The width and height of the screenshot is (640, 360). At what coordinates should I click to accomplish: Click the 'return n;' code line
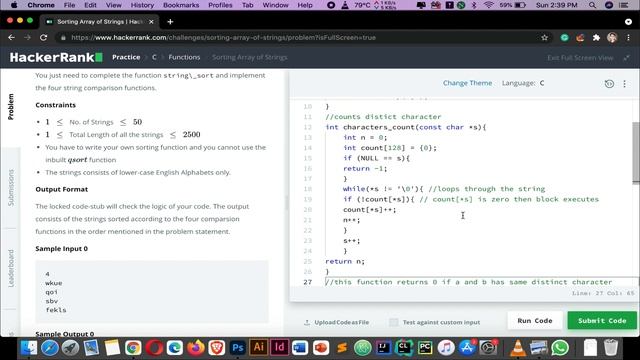pyautogui.click(x=345, y=261)
